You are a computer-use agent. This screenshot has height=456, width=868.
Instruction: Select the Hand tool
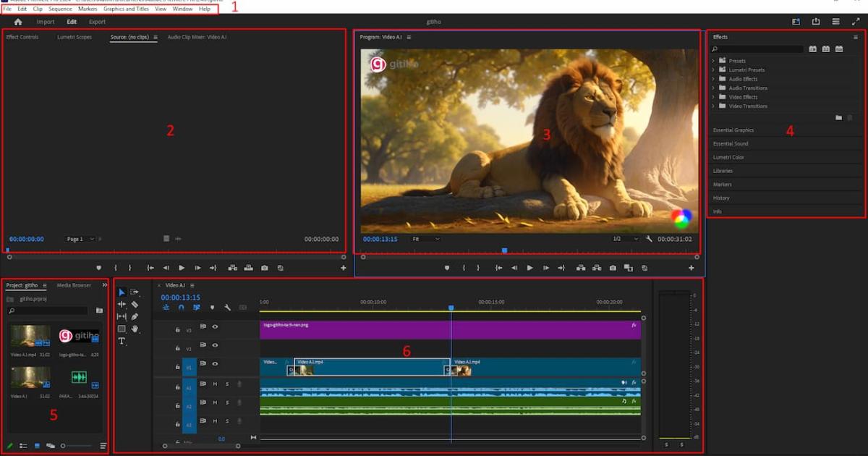135,329
